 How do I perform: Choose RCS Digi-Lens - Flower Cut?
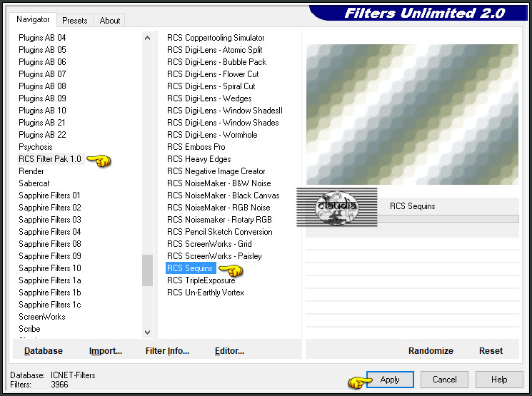213,74
